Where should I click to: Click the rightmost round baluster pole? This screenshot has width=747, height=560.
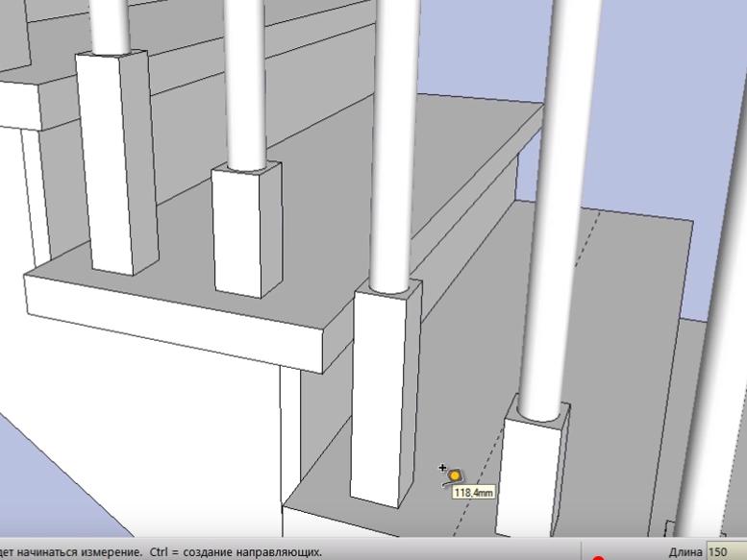551,211
